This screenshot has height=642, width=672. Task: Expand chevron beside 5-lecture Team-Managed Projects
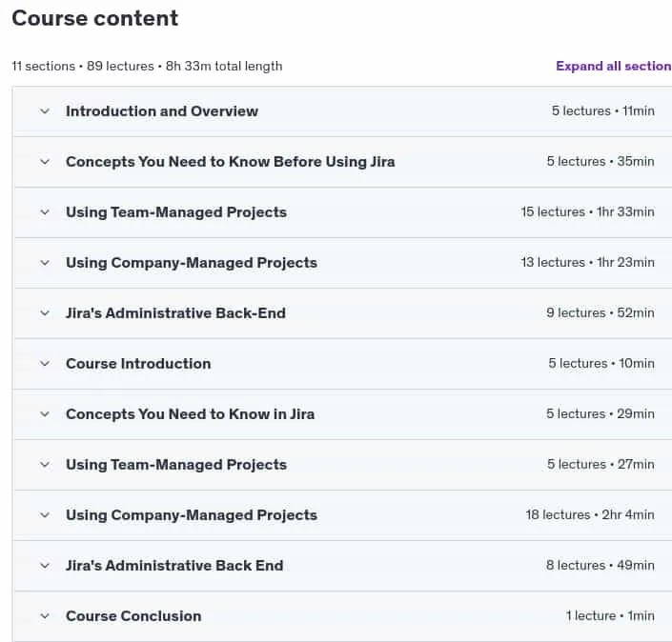pos(45,465)
